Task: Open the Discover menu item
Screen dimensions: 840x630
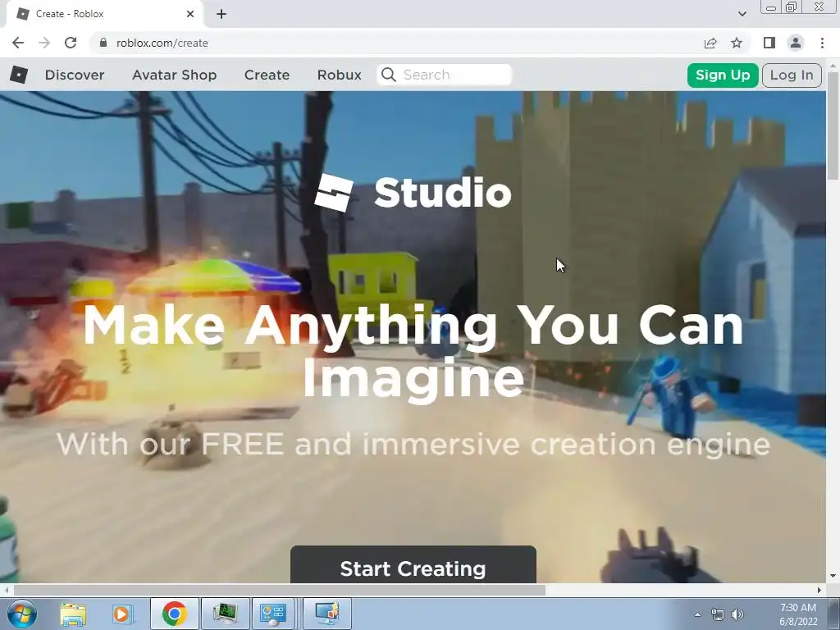Action: [x=75, y=75]
